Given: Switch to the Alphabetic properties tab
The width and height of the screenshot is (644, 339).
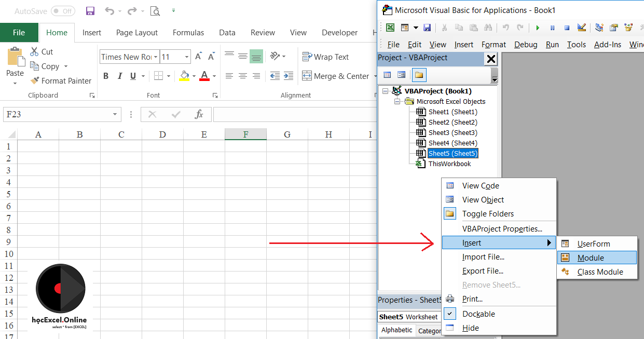Looking at the screenshot, I should [x=396, y=330].
